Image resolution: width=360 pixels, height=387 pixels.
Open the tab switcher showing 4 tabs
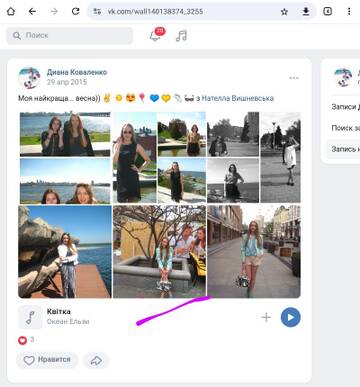(x=328, y=11)
